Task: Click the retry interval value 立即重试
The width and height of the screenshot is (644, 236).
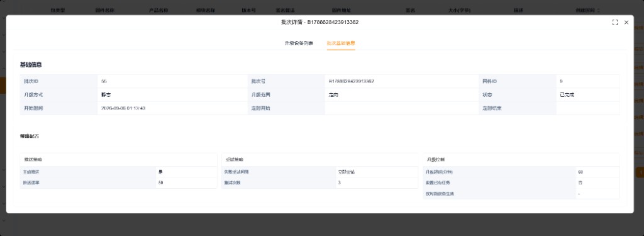Action: 347,172
